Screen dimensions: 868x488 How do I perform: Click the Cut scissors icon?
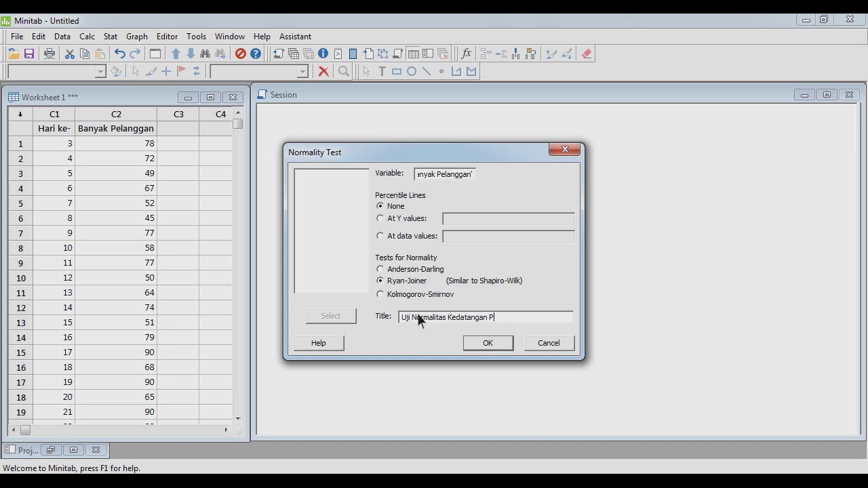pos(69,54)
